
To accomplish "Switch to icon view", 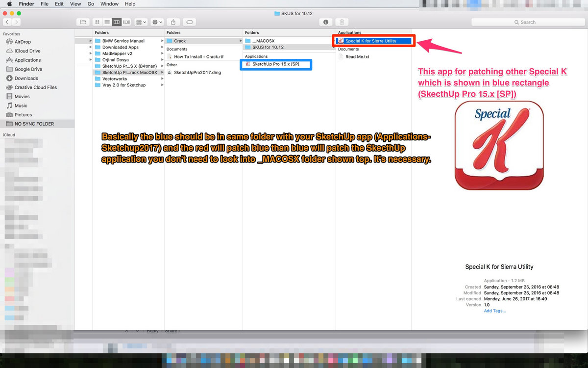I will tap(97, 22).
